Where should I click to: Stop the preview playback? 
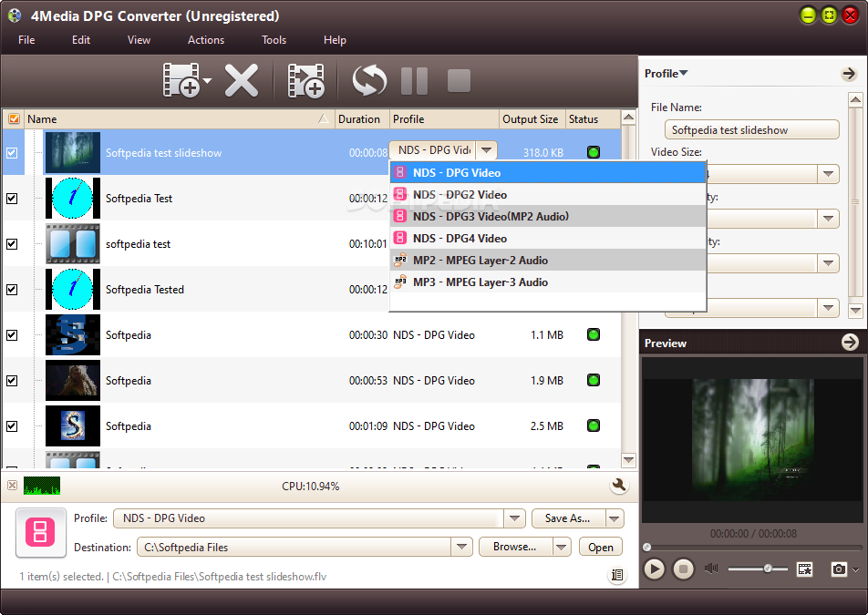[683, 569]
